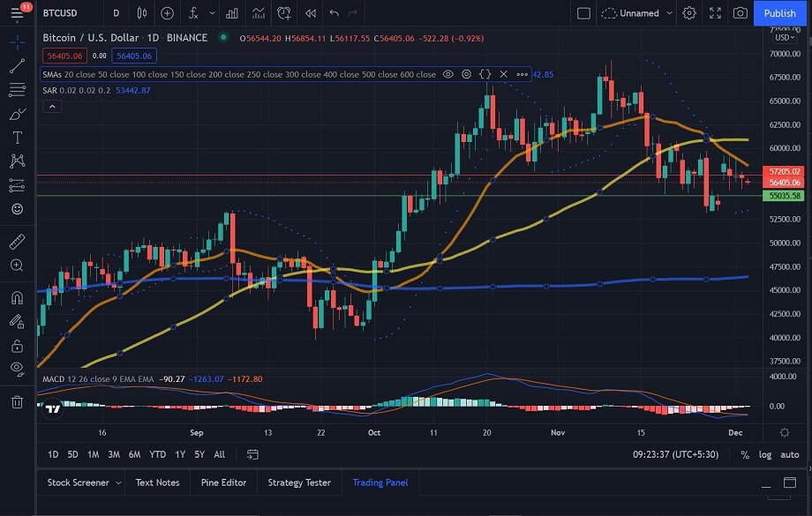Toggle lock all drawing tools
Screen dimensions: 812x516
pyautogui.click(x=17, y=345)
